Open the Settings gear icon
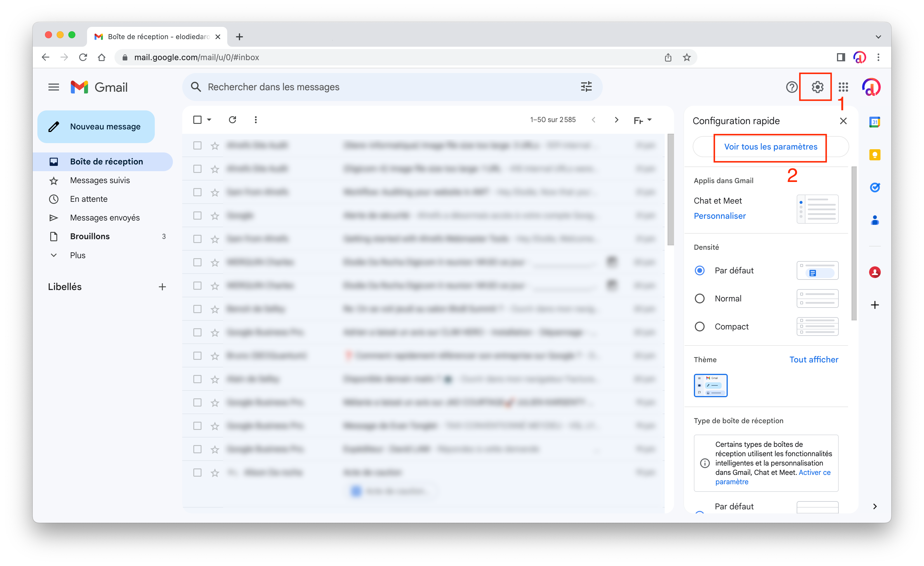Screen dimensions: 924x566 (x=817, y=87)
